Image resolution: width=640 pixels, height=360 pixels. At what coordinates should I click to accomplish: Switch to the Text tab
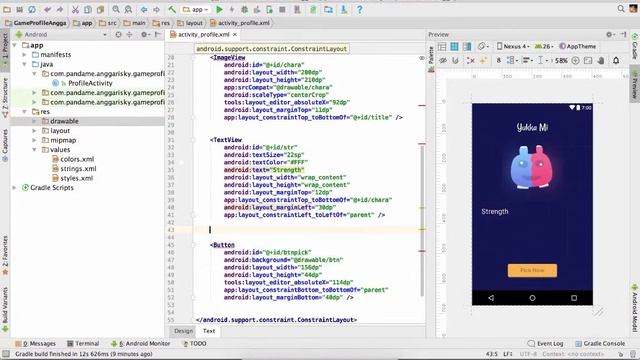[209, 331]
